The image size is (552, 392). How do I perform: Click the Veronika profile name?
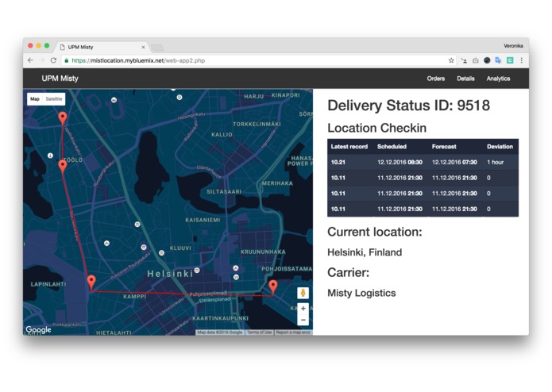513,46
